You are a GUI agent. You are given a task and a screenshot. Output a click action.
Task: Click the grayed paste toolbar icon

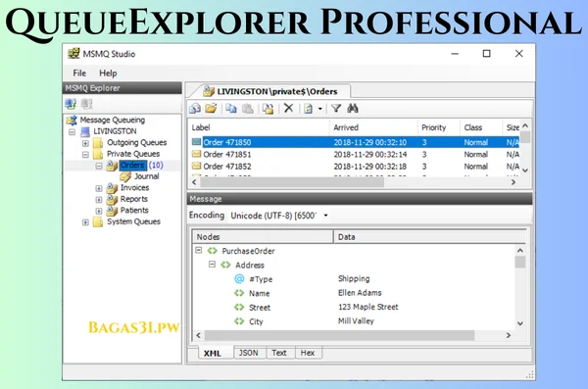tap(248, 109)
